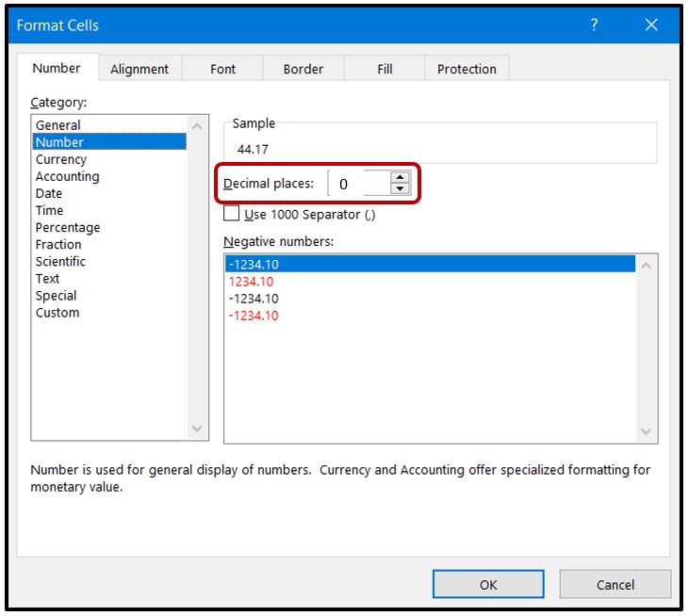Open the Font tab
Viewport: 688px width, 616px height.
click(223, 69)
